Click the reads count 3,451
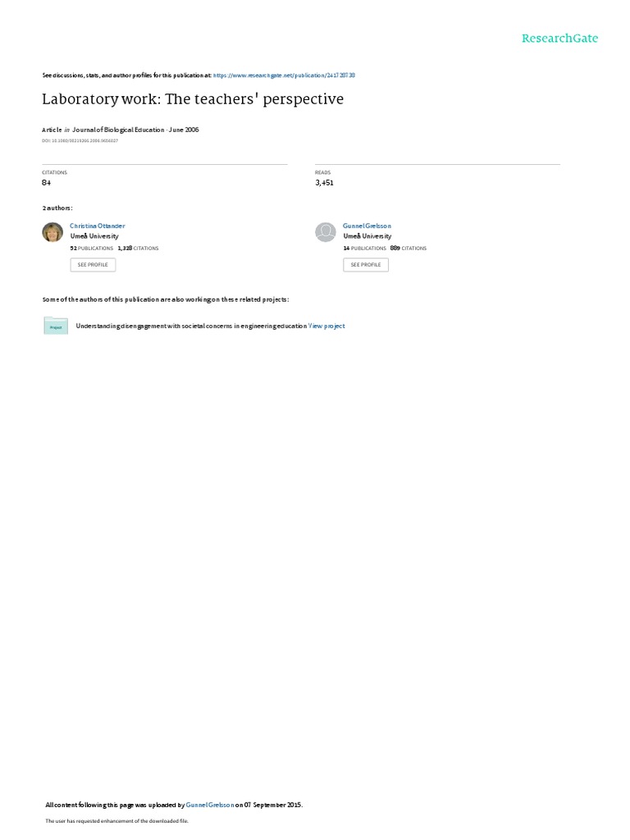 pyautogui.click(x=324, y=183)
